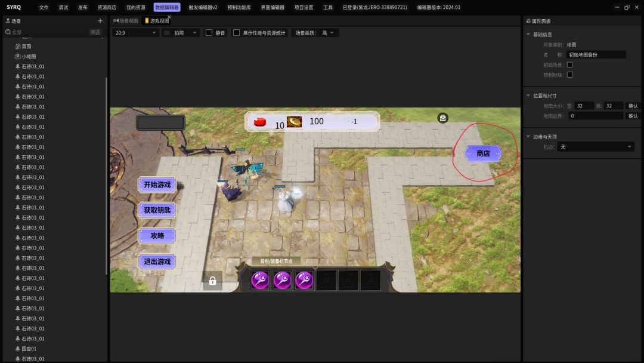Click the gold coin resource icon
This screenshot has width=644, height=363.
coord(294,122)
